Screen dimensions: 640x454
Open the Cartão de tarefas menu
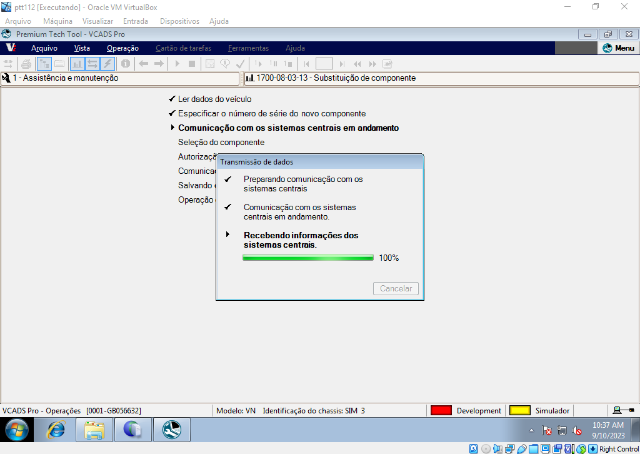(183, 48)
